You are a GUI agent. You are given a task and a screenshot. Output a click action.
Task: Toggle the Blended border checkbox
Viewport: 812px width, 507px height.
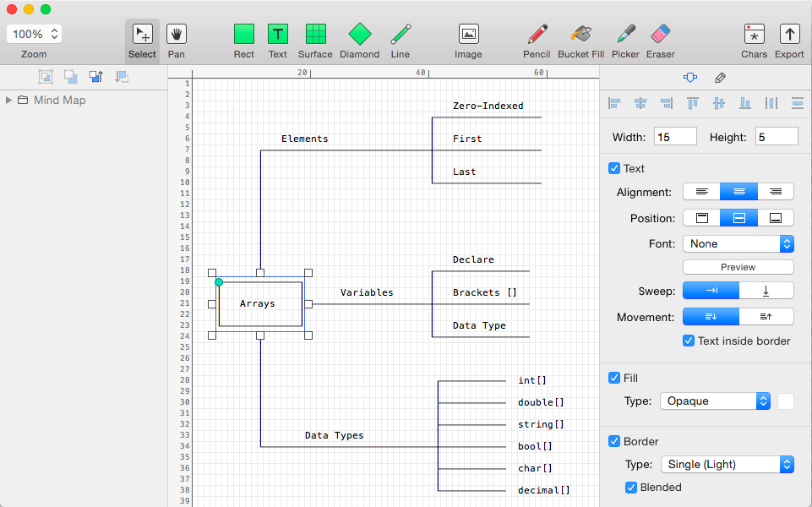[630, 488]
